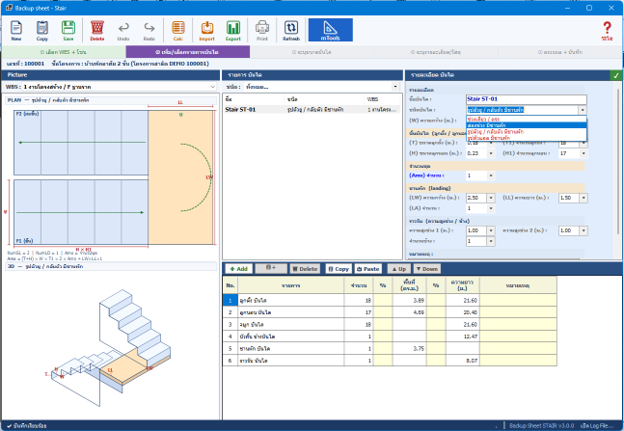Open the (LW) 2.50 landing width dropdown

[491, 198]
